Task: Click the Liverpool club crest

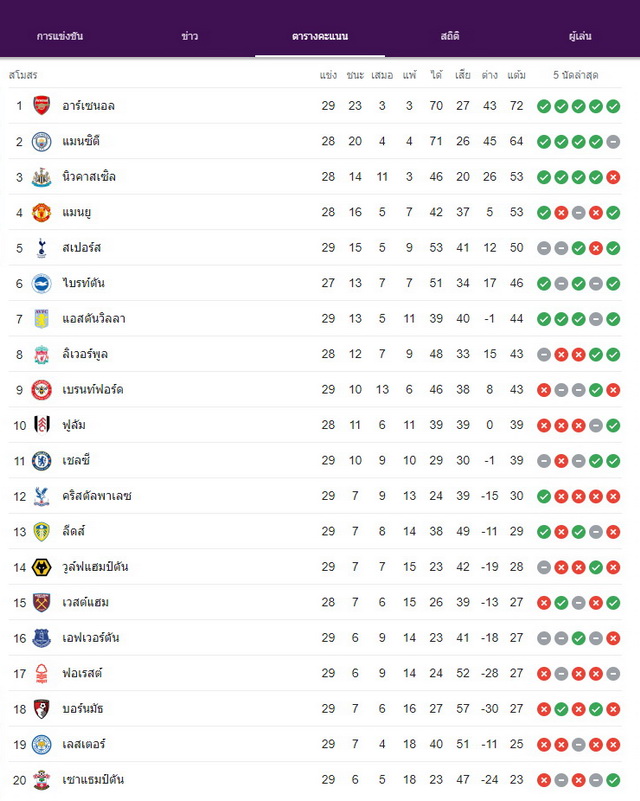Action: 41,355
